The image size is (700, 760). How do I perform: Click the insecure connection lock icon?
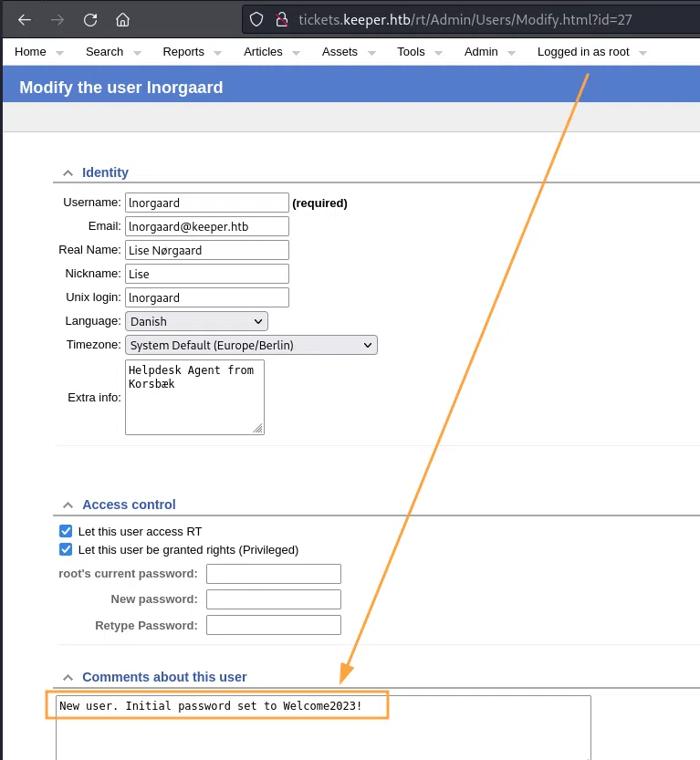tap(282, 19)
